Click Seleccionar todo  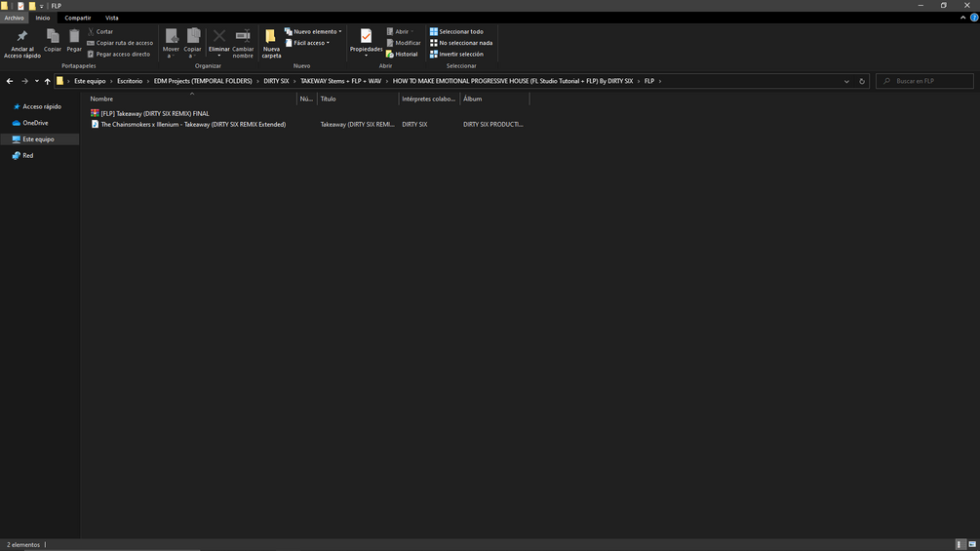pos(456,31)
